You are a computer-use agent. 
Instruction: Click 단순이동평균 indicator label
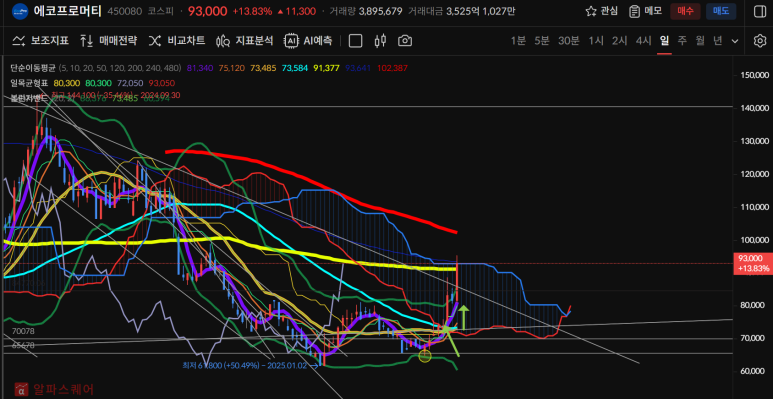coord(33,68)
